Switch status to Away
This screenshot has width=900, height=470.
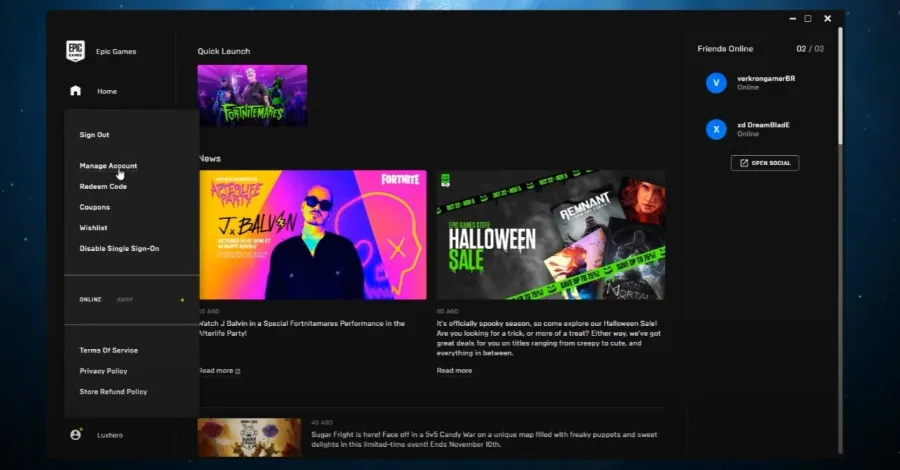coord(125,300)
